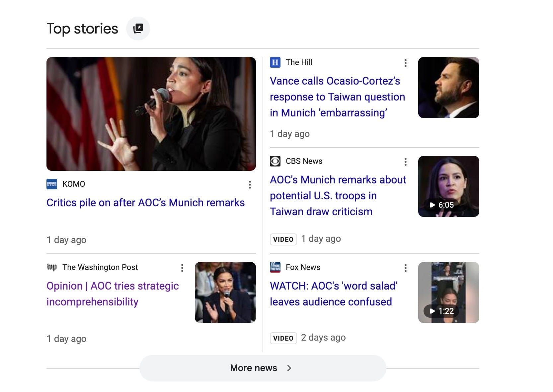
Task: Open the Washington Post story options menu
Action: click(x=182, y=269)
